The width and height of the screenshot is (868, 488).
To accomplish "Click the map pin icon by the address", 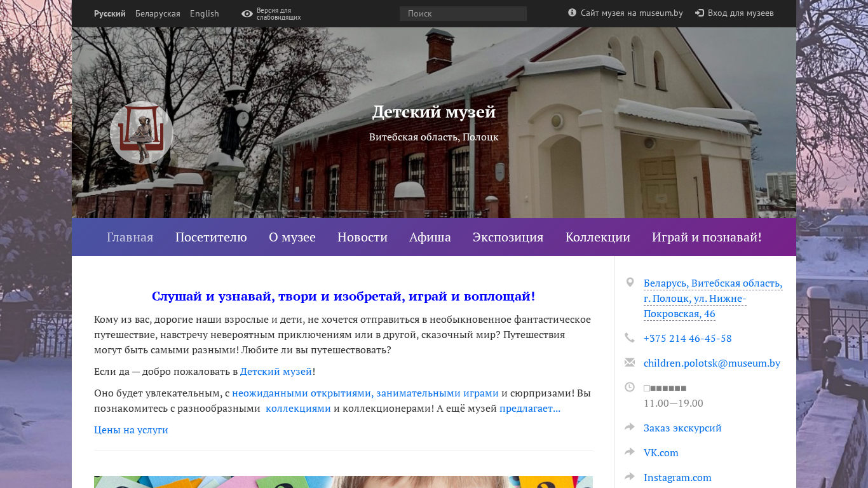I will coord(630,283).
